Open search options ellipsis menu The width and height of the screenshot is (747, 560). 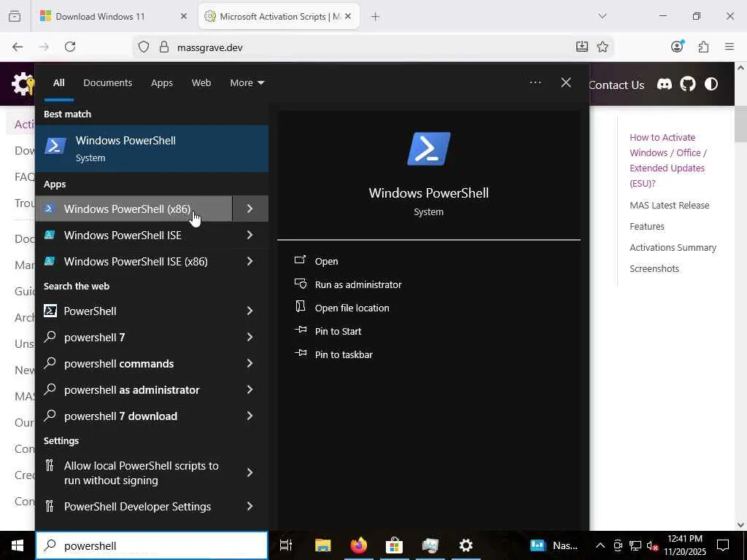(535, 82)
